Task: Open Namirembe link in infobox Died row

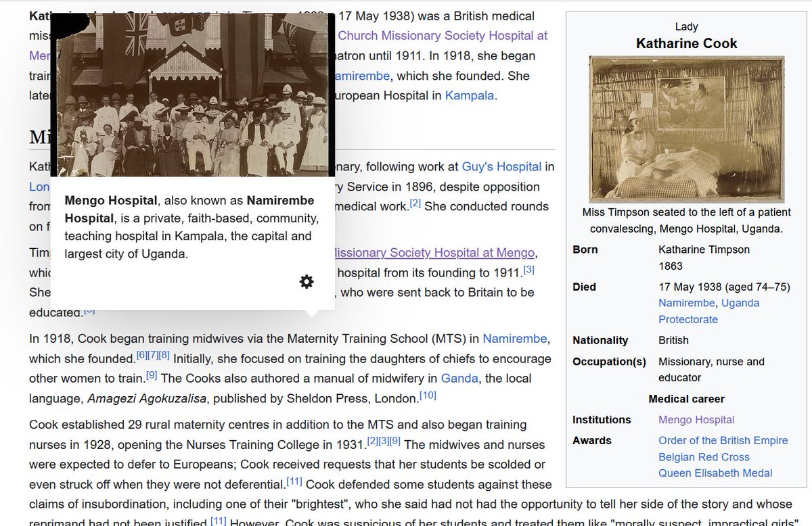Action: coord(687,303)
